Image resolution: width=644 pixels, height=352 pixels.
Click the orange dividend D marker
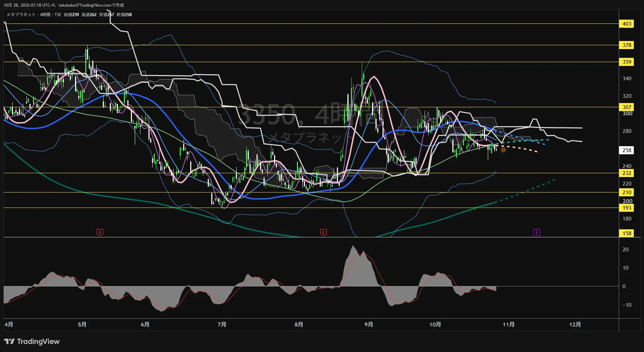click(x=503, y=150)
